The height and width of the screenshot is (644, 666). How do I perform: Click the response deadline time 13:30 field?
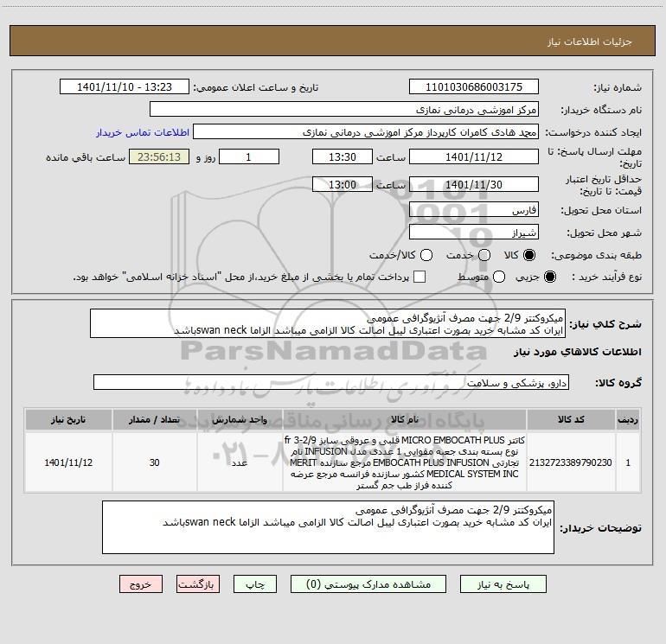(343, 156)
